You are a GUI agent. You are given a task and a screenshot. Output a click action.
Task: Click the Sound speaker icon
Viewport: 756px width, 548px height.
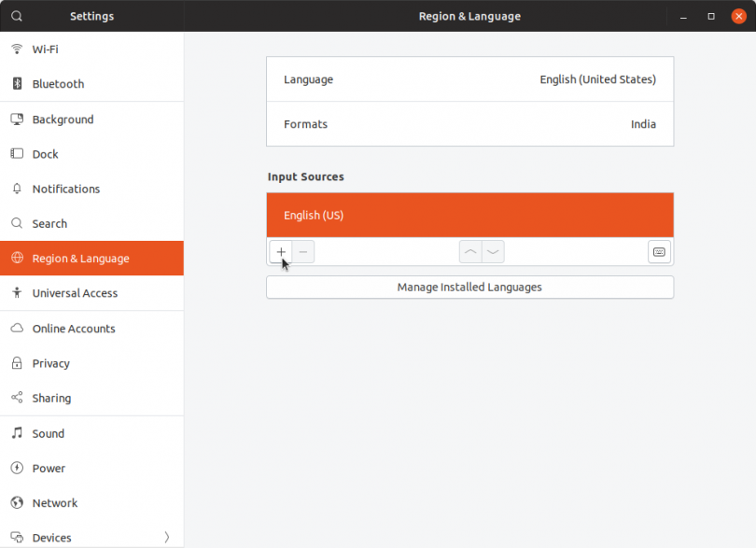click(x=16, y=433)
